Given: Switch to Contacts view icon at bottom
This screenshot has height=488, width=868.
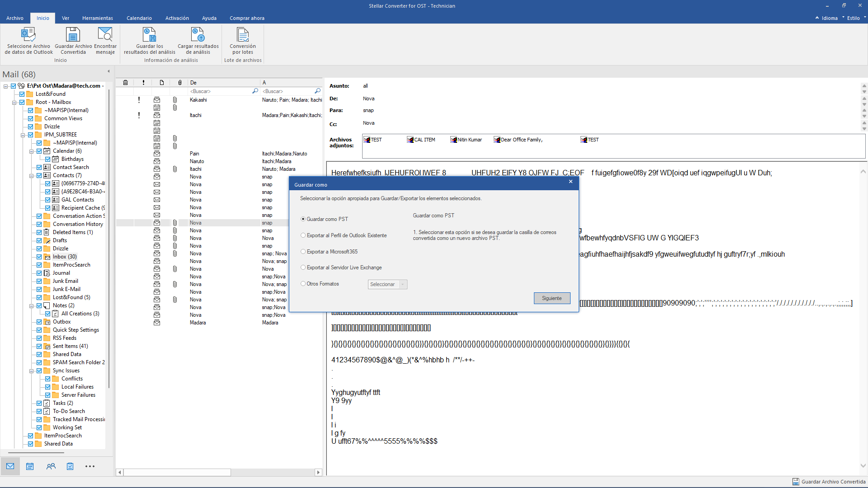Looking at the screenshot, I should coord(51,466).
